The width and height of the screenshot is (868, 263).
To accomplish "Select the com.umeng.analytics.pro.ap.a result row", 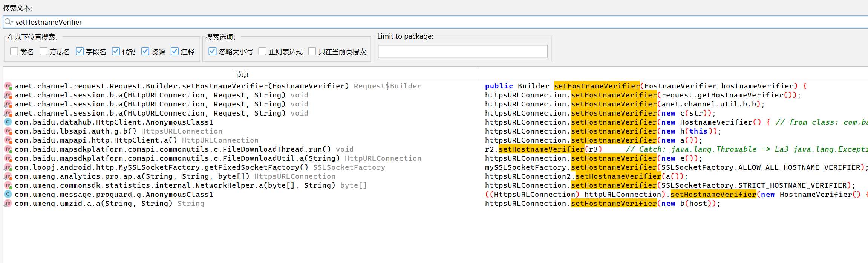I will tap(175, 176).
